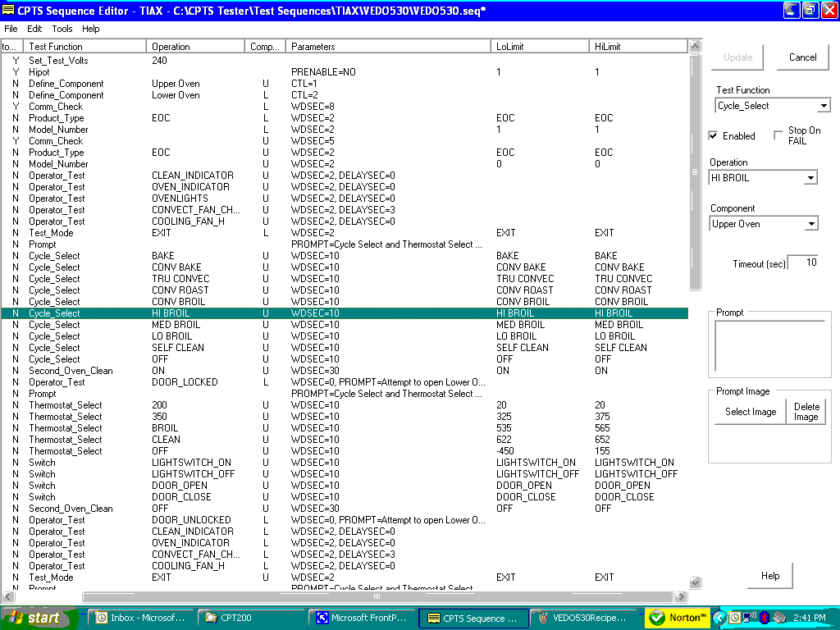Click the Delete Image button
840x630 pixels.
806,412
